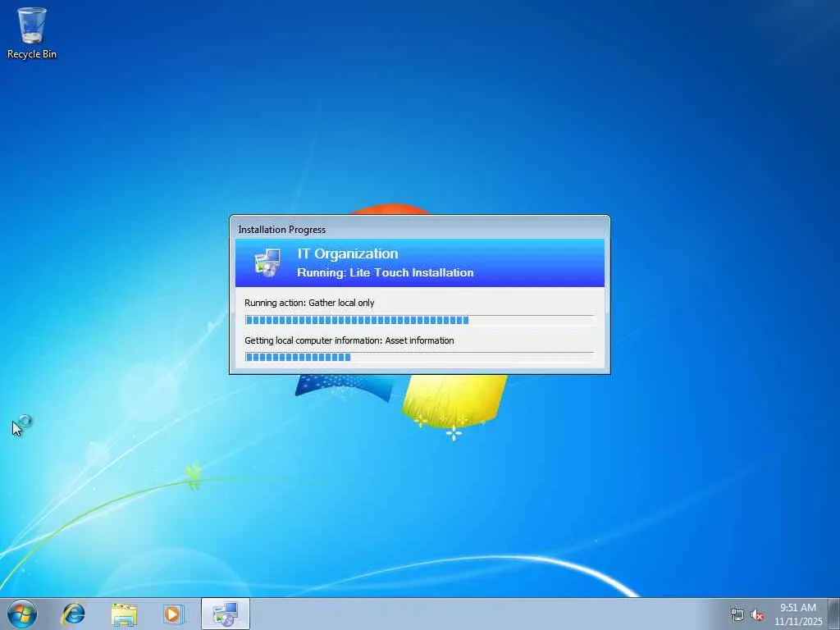Viewport: 840px width, 630px height.
Task: Click the Gather local only progress bar
Action: (419, 320)
